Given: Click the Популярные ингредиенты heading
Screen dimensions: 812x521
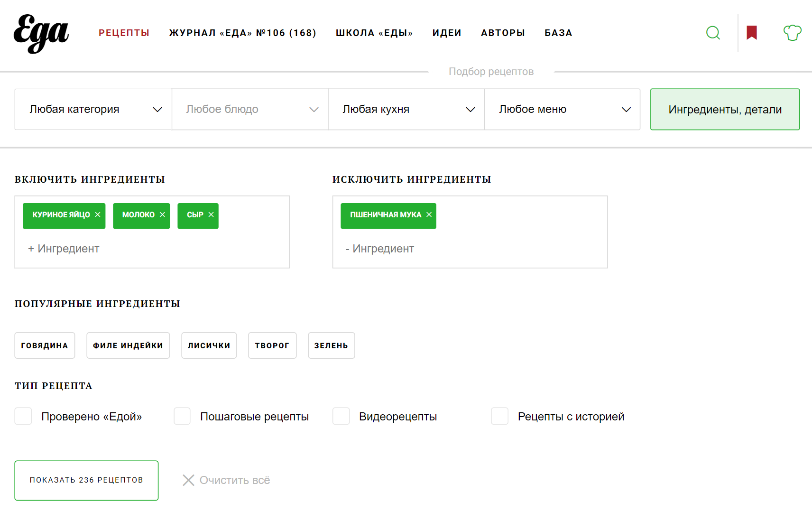Looking at the screenshot, I should 97,304.
